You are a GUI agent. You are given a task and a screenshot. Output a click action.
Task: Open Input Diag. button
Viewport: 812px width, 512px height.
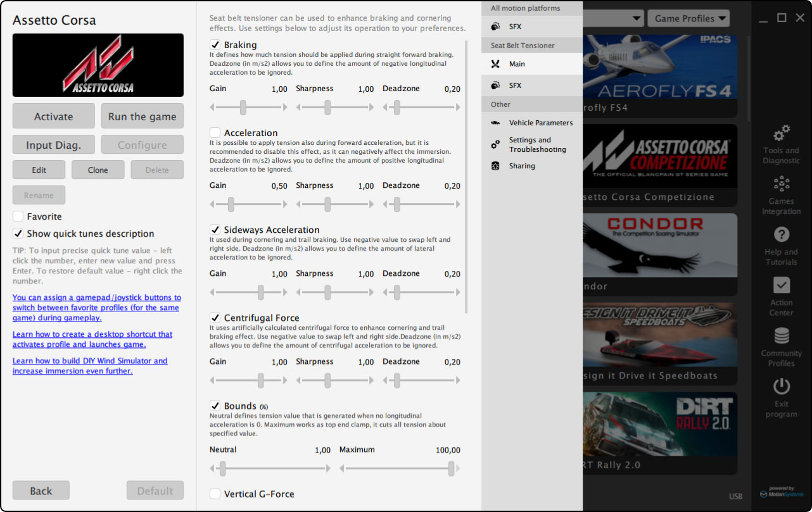pyautogui.click(x=54, y=145)
